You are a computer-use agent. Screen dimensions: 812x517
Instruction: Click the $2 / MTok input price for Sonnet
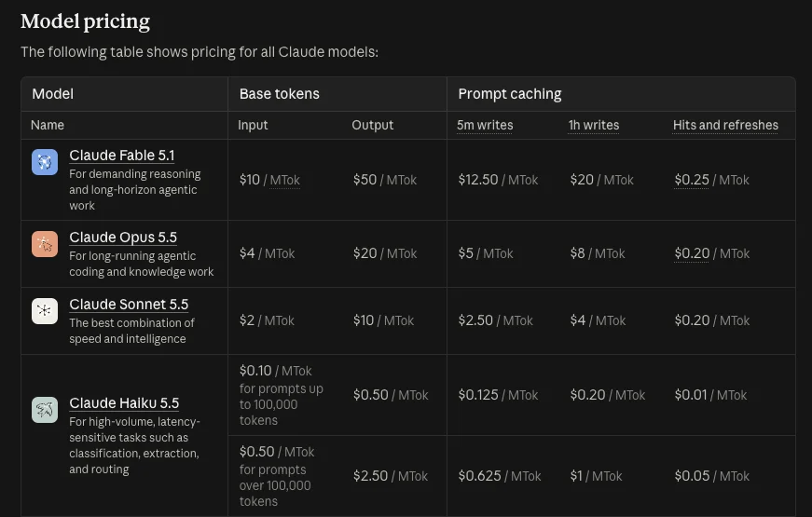pyautogui.click(x=267, y=320)
